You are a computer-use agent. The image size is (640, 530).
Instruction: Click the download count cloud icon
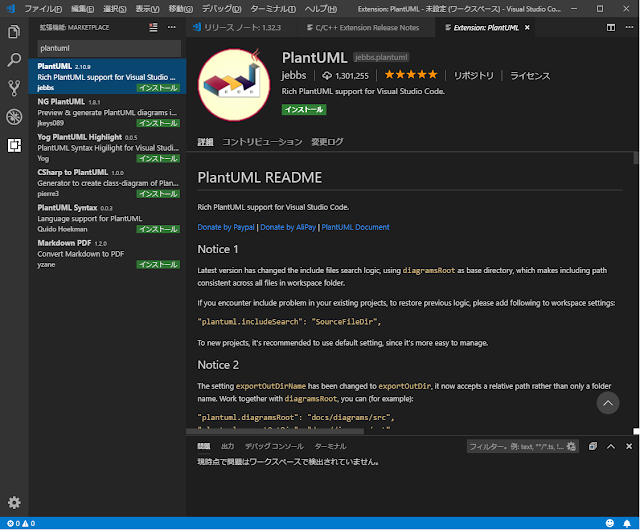point(327,76)
